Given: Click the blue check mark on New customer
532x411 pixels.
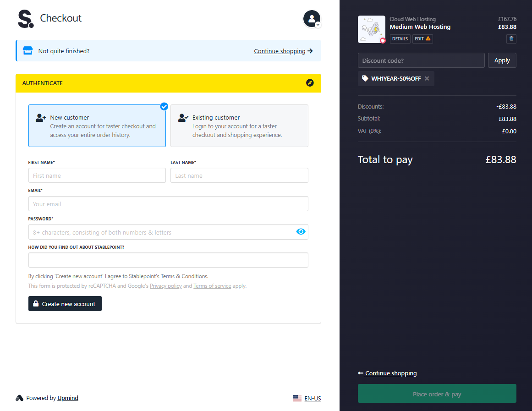Looking at the screenshot, I should [x=164, y=107].
